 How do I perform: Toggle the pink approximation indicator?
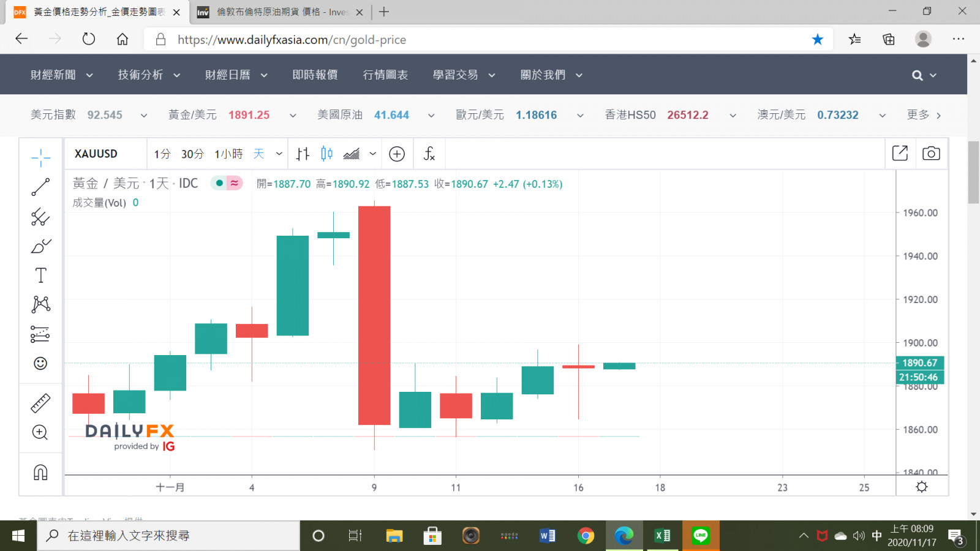(235, 183)
